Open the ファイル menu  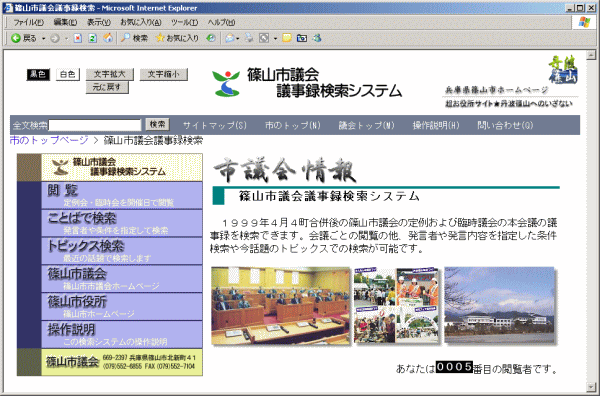click(29, 23)
